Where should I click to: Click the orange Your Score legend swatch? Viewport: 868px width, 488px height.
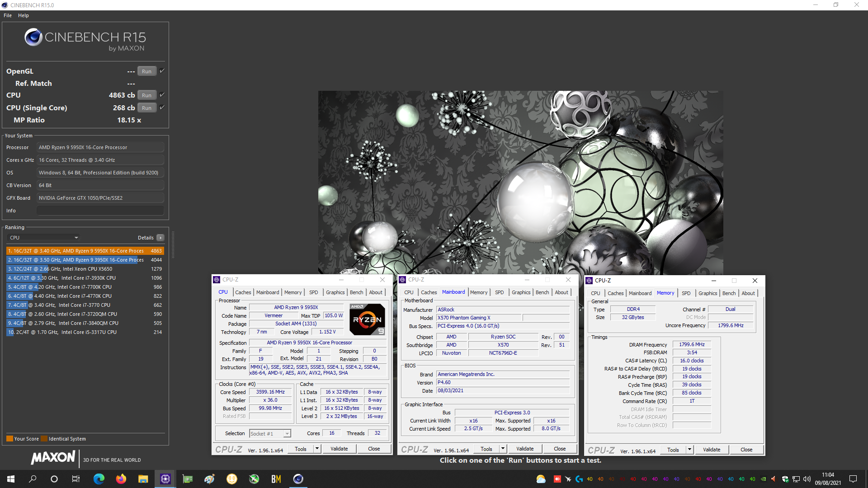[9, 439]
